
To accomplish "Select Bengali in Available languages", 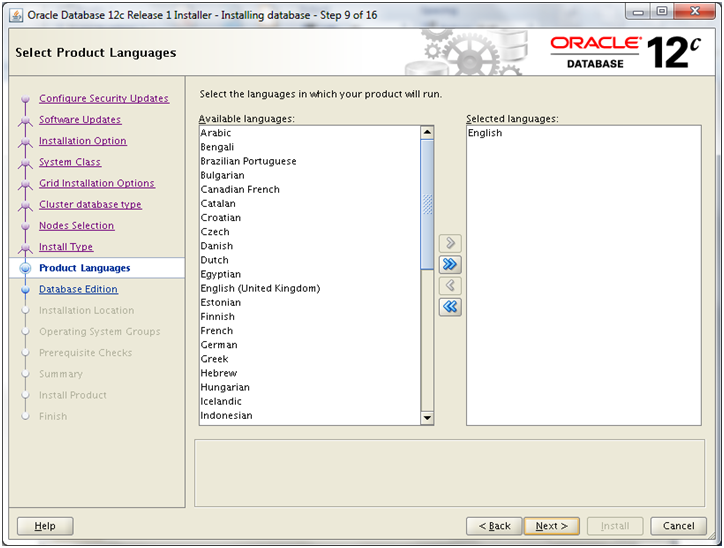I will [x=310, y=147].
